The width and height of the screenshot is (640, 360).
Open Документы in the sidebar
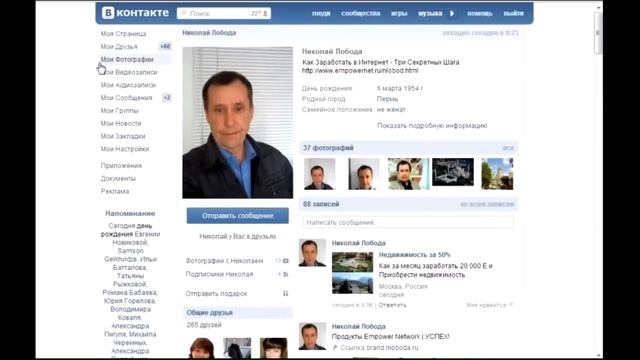(x=118, y=178)
